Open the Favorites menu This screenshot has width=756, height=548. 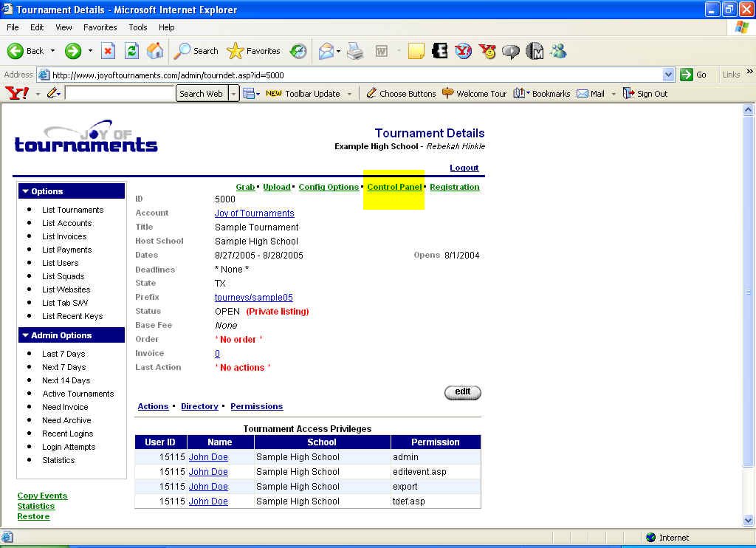click(100, 27)
